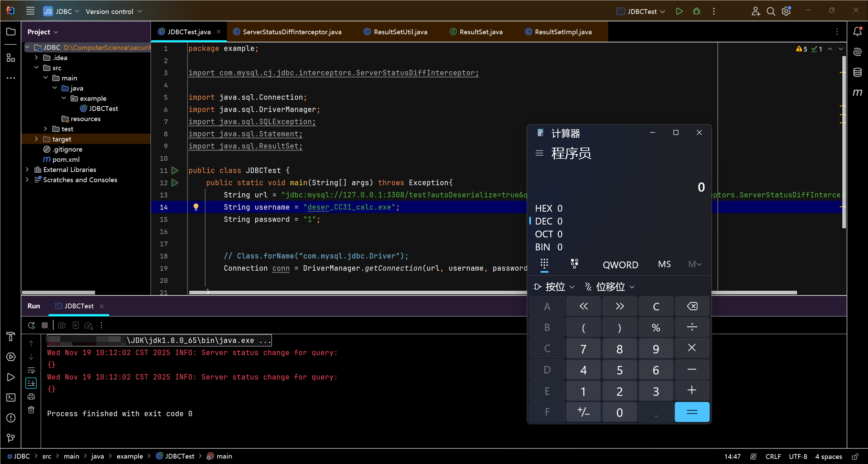The image size is (868, 464).
Task: Select pom.xml in the project tree
Action: tap(66, 159)
